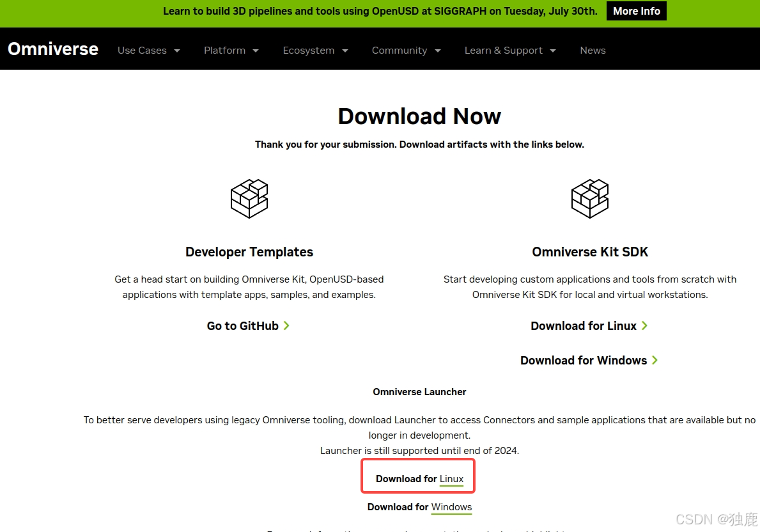
Task: Expand the Ecosystem dropdown arrow
Action: 345,51
